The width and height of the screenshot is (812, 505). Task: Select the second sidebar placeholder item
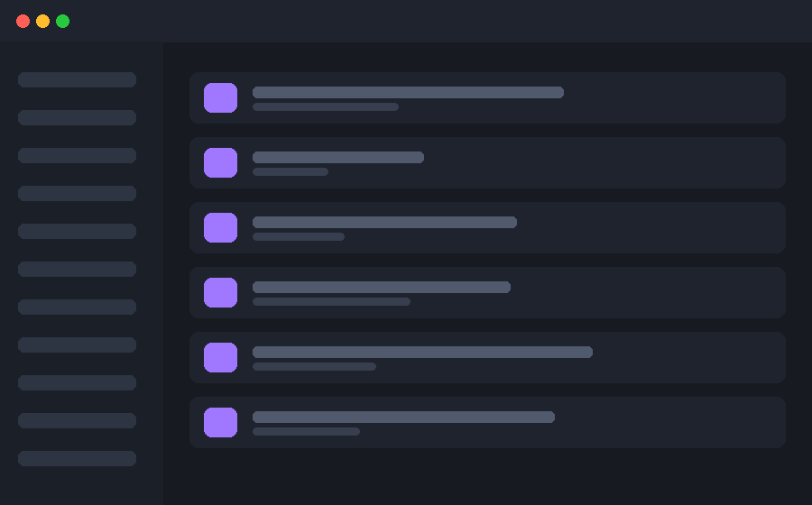78,117
